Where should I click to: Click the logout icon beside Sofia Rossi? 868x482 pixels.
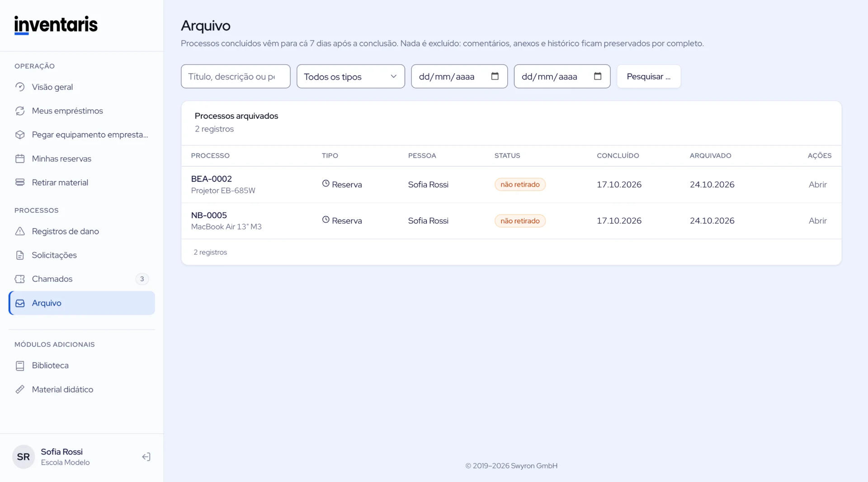point(146,457)
